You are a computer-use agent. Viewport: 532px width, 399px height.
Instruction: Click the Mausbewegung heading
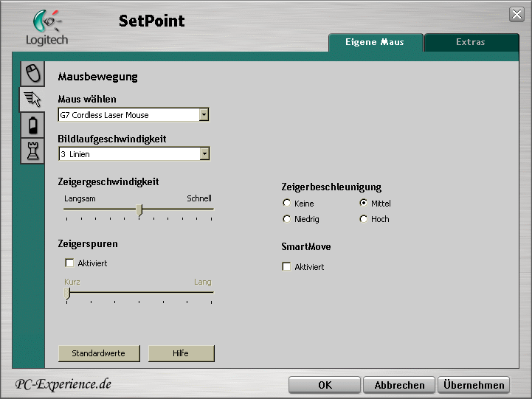(97, 77)
